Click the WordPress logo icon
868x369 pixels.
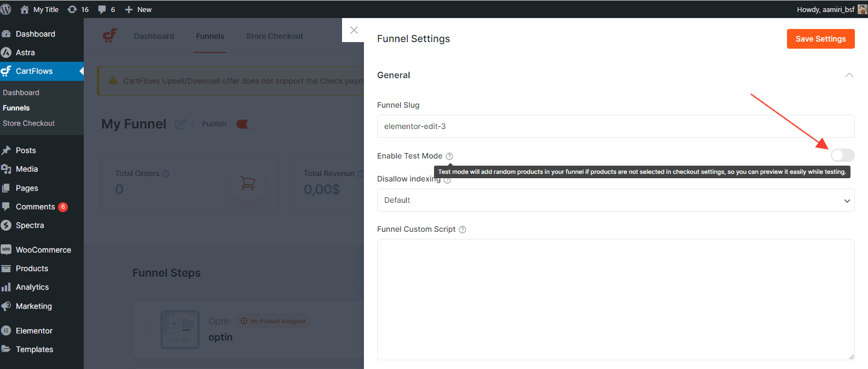6,9
